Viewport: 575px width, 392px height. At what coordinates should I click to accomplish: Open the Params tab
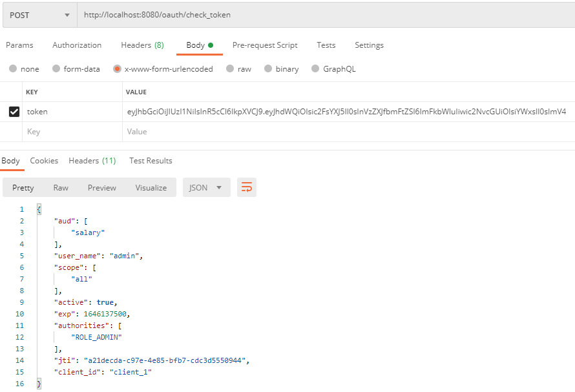(x=19, y=45)
